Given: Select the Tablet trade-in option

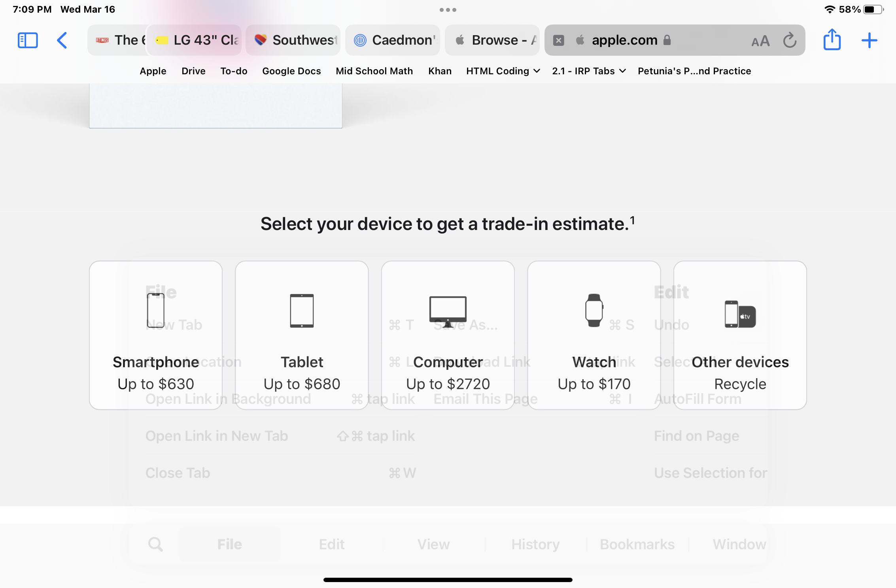Looking at the screenshot, I should click(301, 335).
